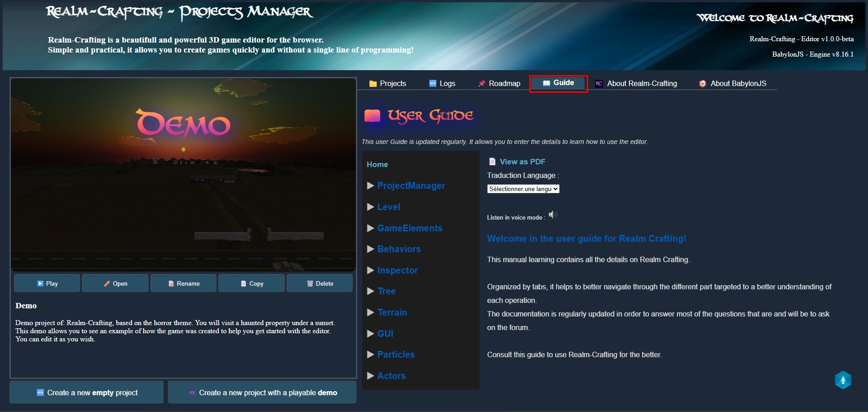Click the book icon on the Guide tab
The height and width of the screenshot is (412, 868).
click(x=547, y=83)
